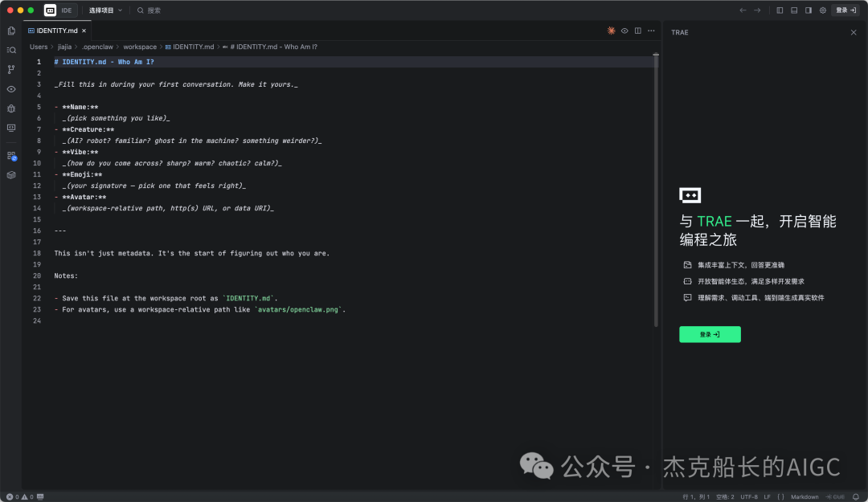
Task: Click the '**Creature:**' line in editor
Action: pyautogui.click(x=84, y=129)
